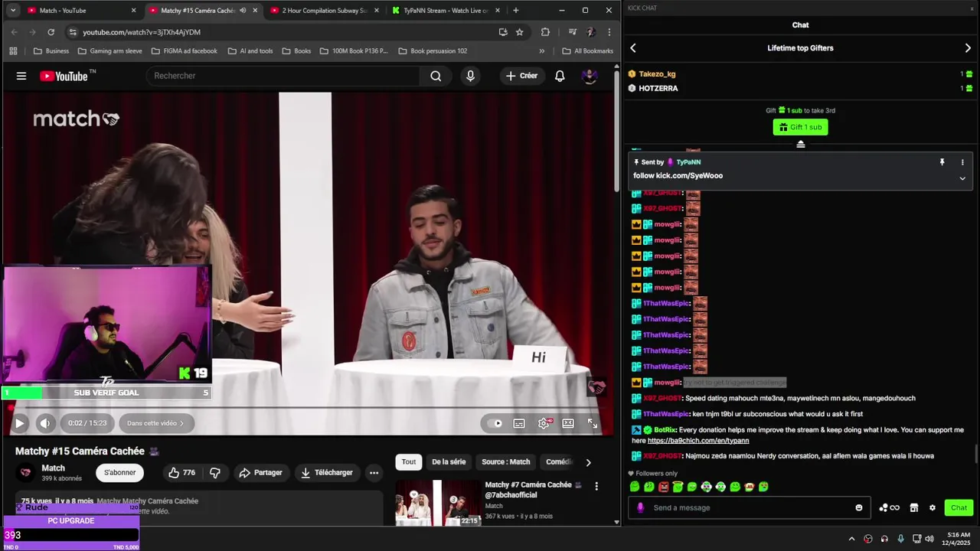
Task: Go to the YouTube home logo
Action: pyautogui.click(x=64, y=76)
